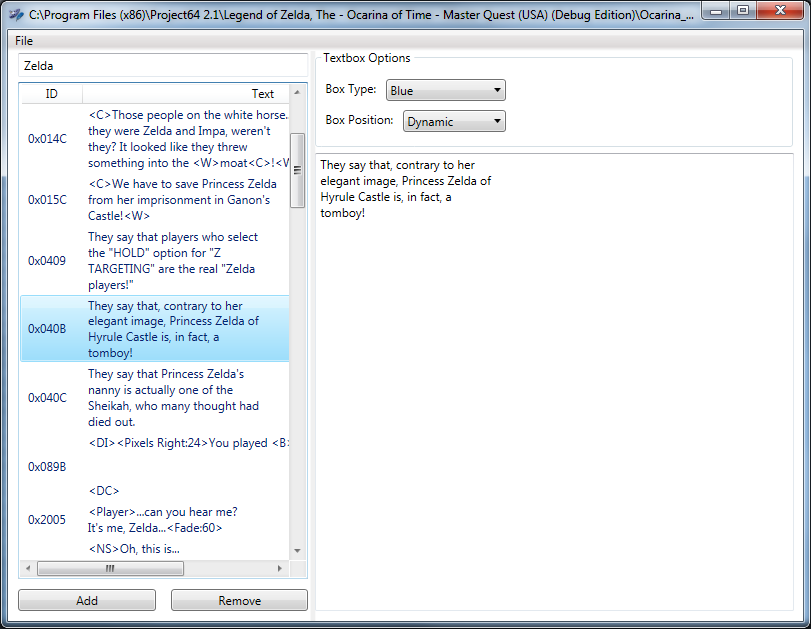Click the Add button
Image resolution: width=811 pixels, height=629 pixels.
click(x=87, y=600)
